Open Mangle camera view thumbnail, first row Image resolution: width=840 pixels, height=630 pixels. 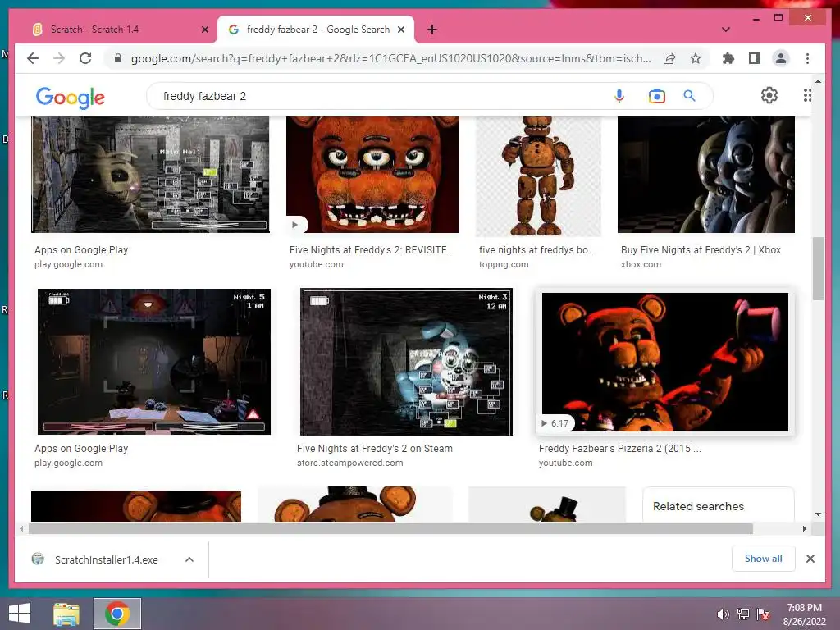[x=151, y=175]
